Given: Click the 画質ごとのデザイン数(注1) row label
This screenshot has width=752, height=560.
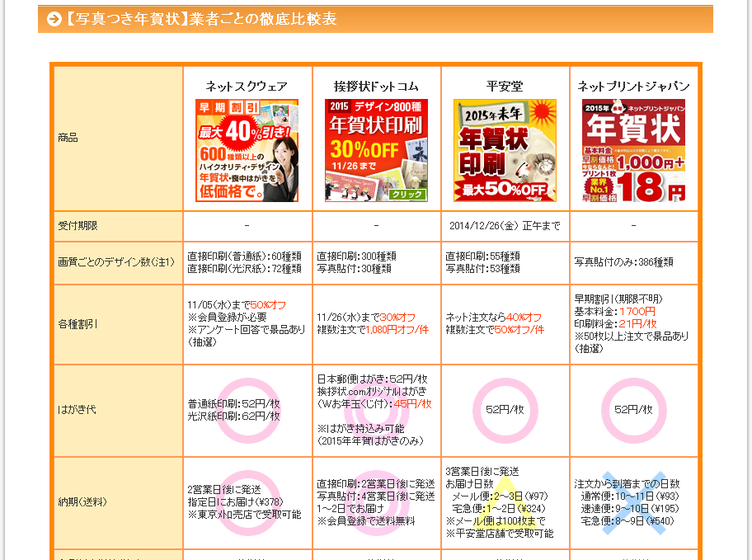Looking at the screenshot, I should click(116, 262).
